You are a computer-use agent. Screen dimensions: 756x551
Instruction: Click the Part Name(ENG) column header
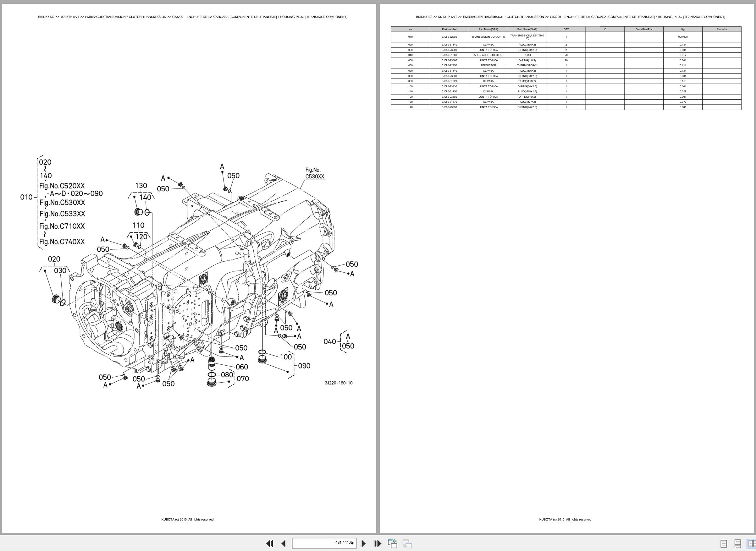[527, 29]
